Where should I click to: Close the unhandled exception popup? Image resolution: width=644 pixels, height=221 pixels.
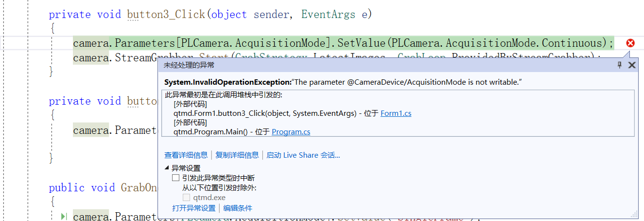click(x=631, y=65)
